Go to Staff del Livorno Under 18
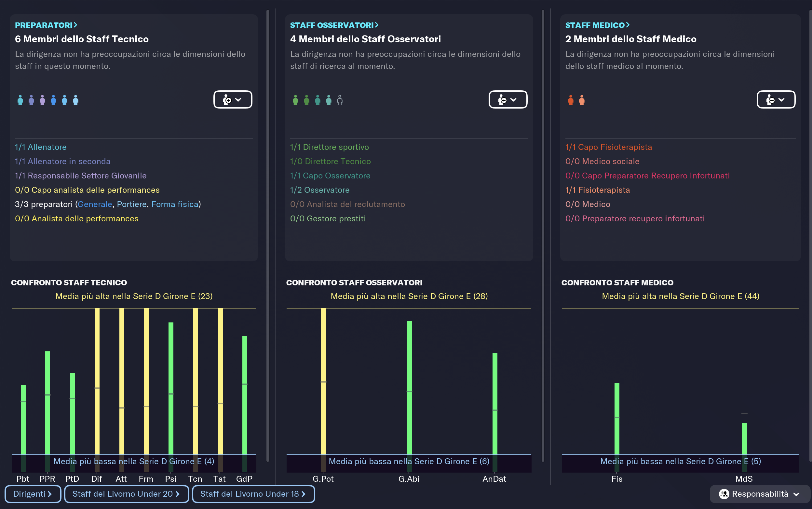812x509 pixels. [253, 494]
